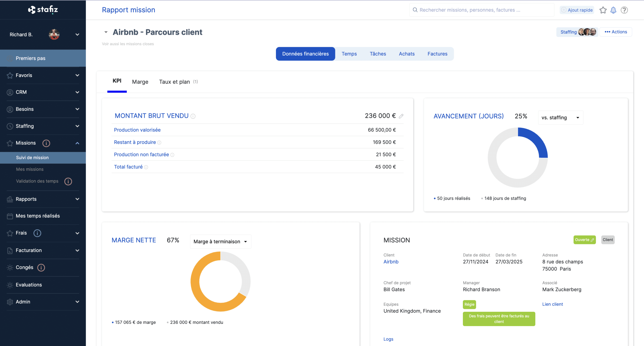Screen dimensions: 644x346
Task: Click the Ajout rapide button
Action: 577,10
